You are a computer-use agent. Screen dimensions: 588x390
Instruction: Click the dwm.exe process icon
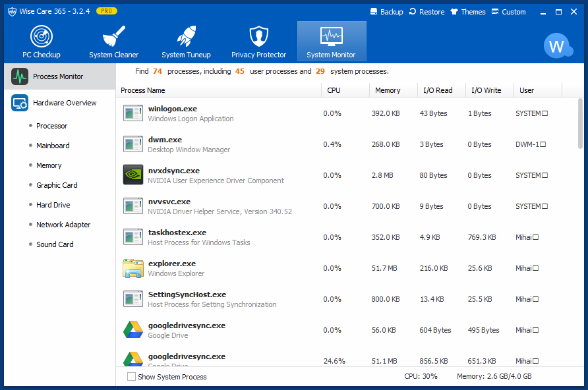(133, 144)
